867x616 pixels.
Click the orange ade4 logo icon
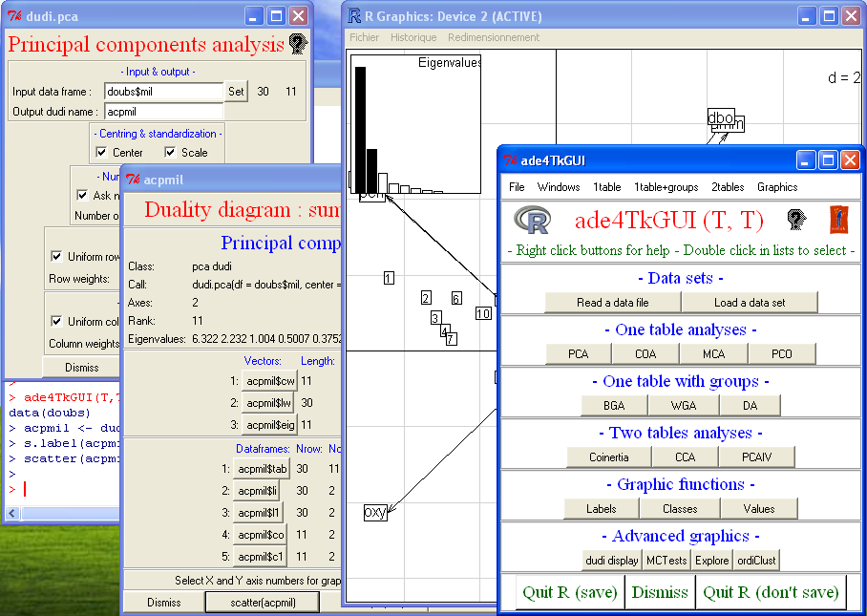tap(838, 221)
